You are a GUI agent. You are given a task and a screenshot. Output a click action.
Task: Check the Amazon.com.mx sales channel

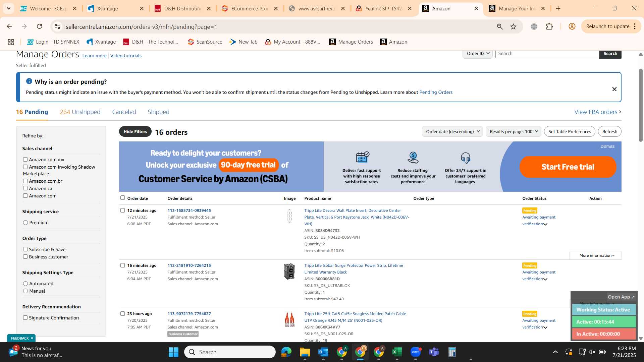(25, 160)
